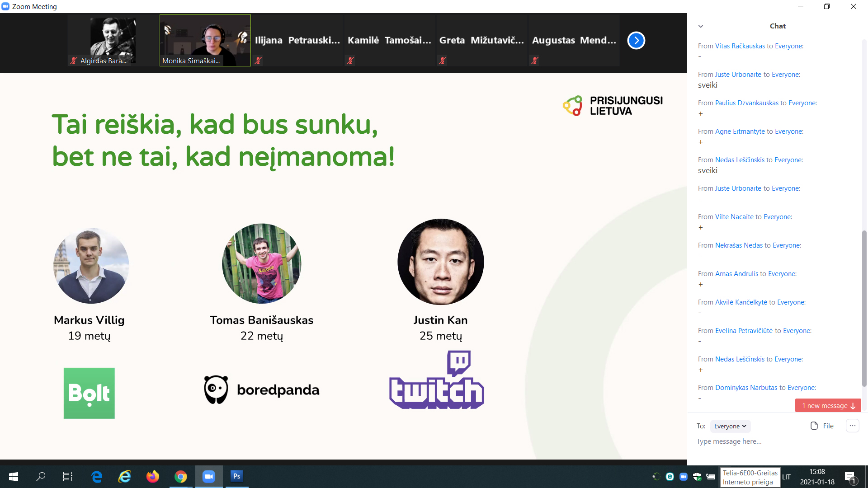The width and height of the screenshot is (868, 488).
Task: Click Tomas Banišauskas photo on slide
Action: pyautogui.click(x=262, y=263)
